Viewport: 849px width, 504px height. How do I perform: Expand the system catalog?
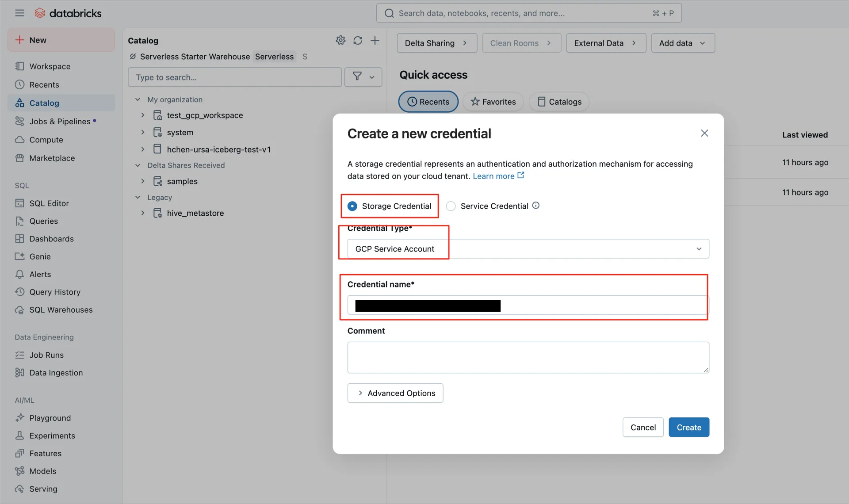coord(143,132)
